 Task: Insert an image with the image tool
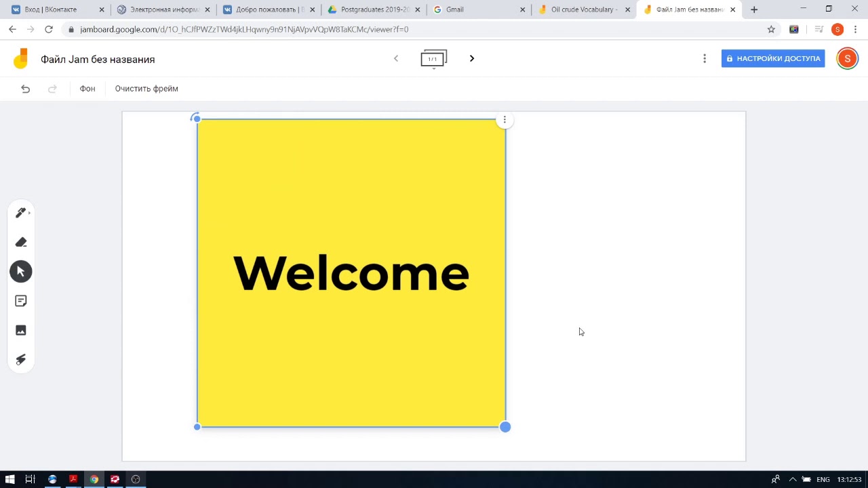(21, 330)
